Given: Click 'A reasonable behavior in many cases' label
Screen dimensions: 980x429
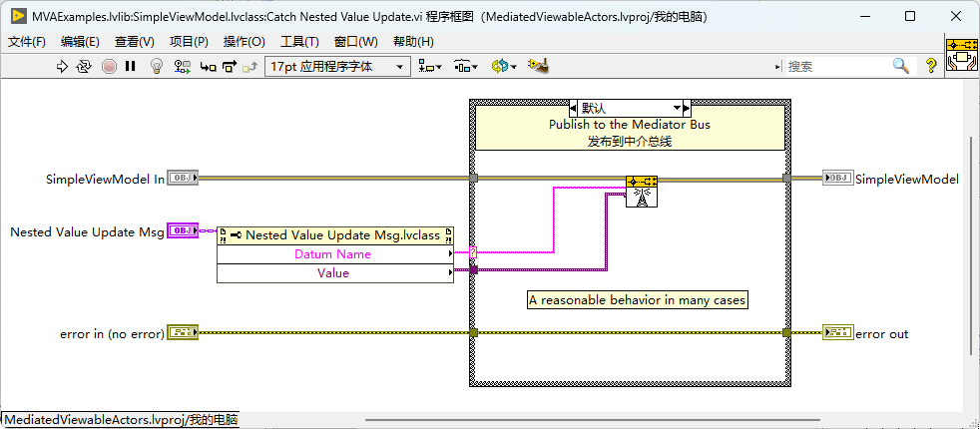Looking at the screenshot, I should [x=638, y=300].
